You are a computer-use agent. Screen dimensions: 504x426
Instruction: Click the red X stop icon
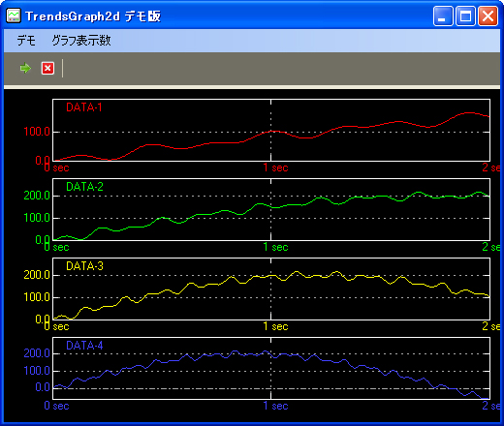coord(47,68)
